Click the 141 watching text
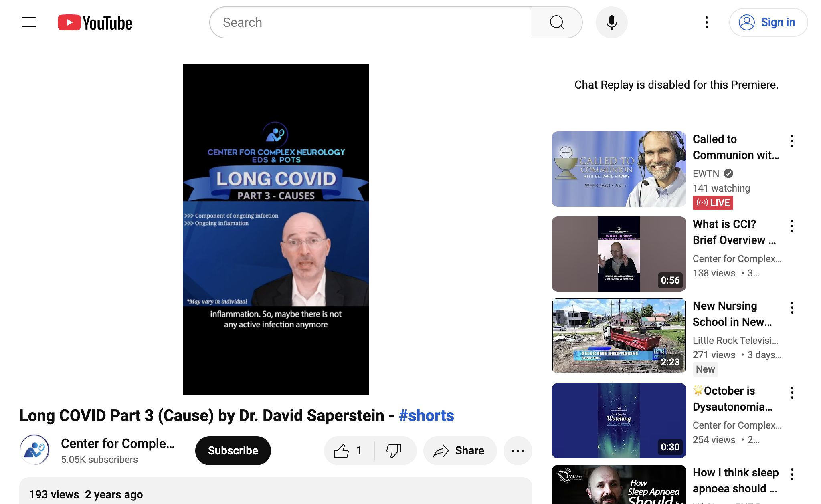 [721, 188]
